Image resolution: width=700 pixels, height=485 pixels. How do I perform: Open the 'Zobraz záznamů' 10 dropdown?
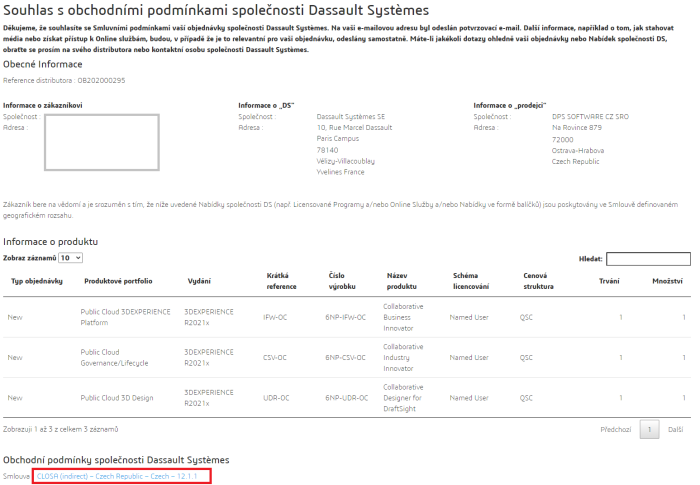[71, 258]
